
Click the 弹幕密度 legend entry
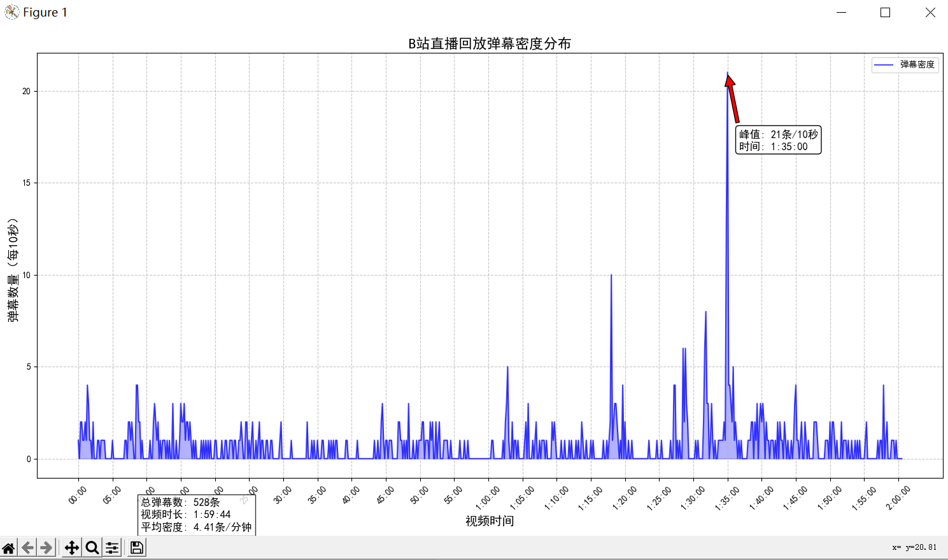pos(905,64)
